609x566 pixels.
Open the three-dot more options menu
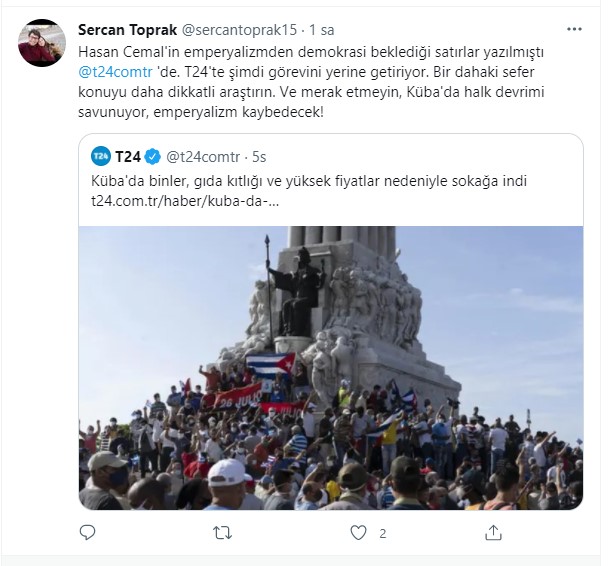[574, 29]
